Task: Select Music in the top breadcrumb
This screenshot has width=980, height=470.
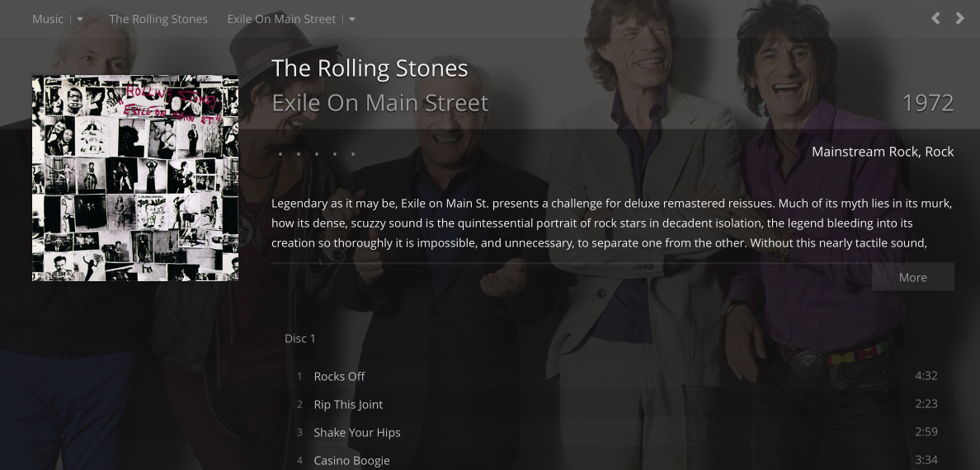Action: pyautogui.click(x=48, y=19)
